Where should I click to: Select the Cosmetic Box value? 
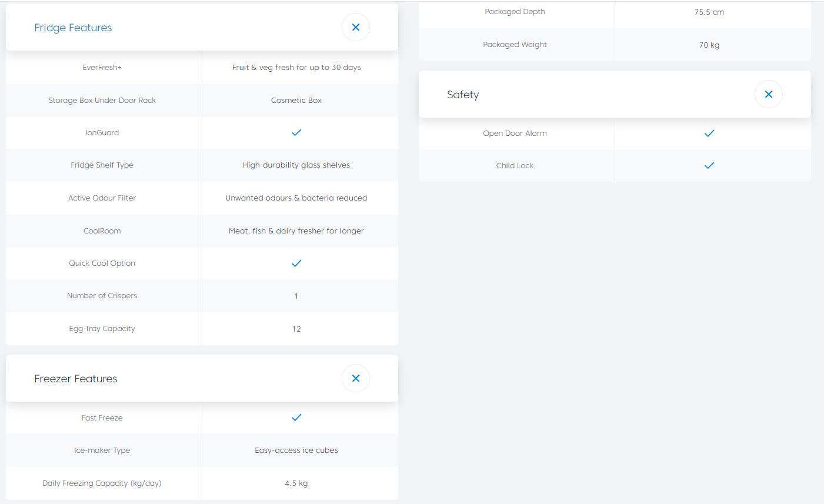[x=296, y=101]
